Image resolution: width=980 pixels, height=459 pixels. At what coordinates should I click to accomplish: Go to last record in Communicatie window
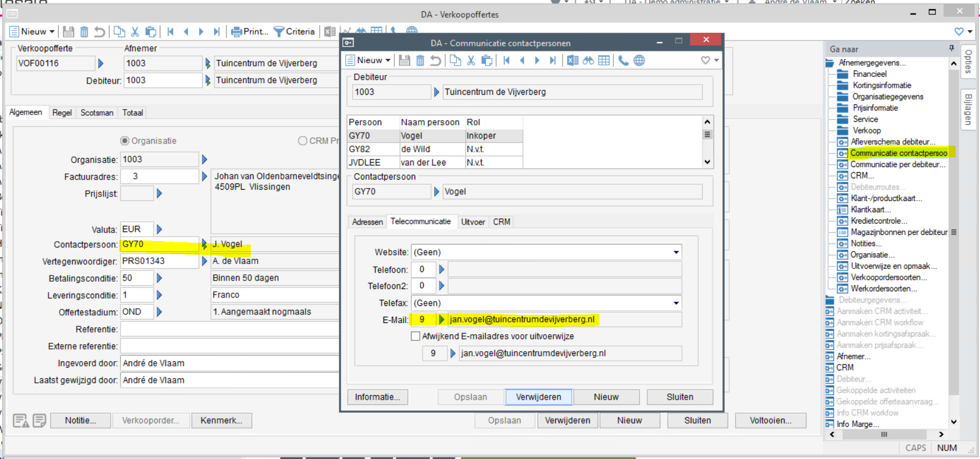pos(552,60)
